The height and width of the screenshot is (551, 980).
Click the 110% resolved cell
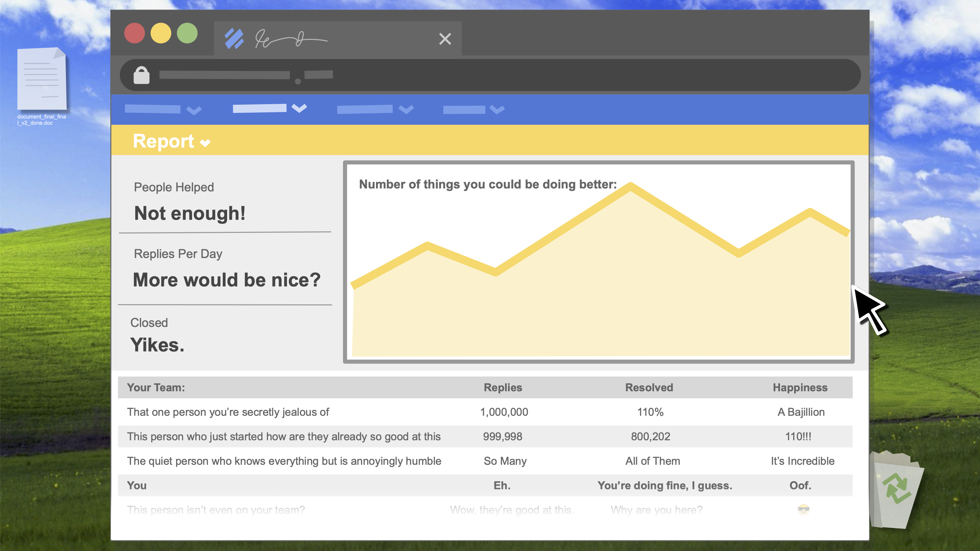[x=650, y=412]
